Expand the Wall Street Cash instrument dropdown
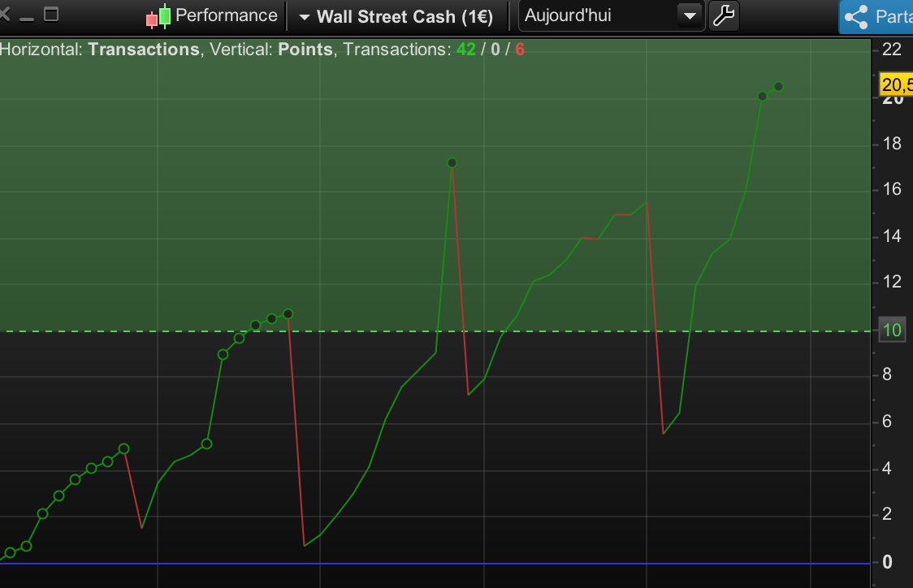913x588 pixels. 304,18
